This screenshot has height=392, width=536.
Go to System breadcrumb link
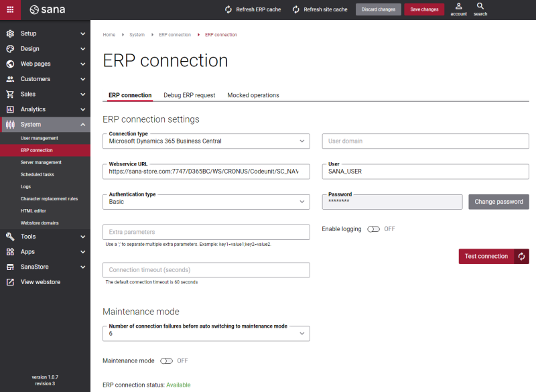point(137,35)
